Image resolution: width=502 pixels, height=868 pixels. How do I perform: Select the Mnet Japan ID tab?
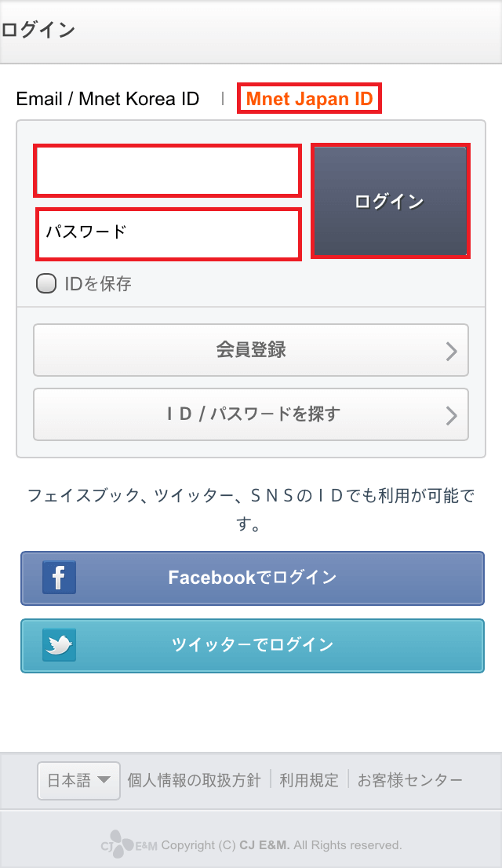[x=309, y=100]
